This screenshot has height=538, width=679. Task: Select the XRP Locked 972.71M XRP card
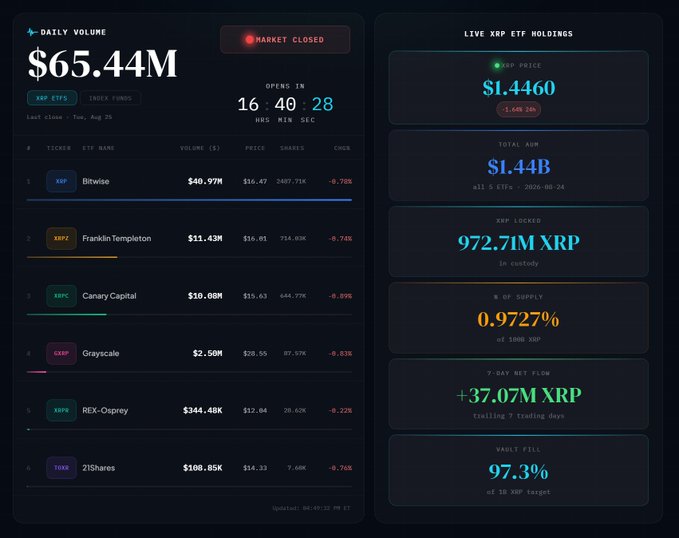click(x=518, y=241)
